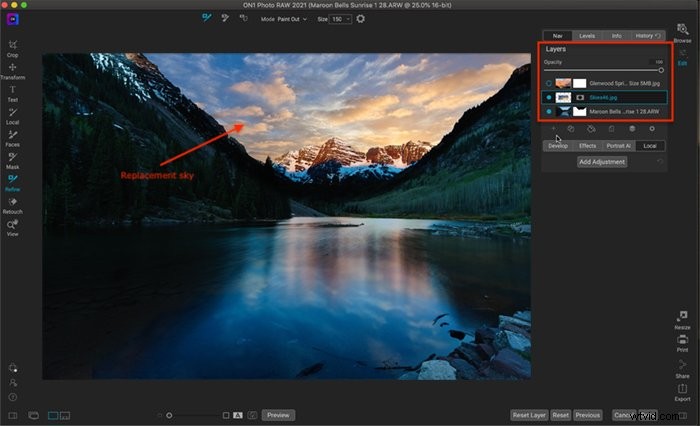Click the Opacity value field
Screen dimensions: 700x426
click(x=658, y=62)
